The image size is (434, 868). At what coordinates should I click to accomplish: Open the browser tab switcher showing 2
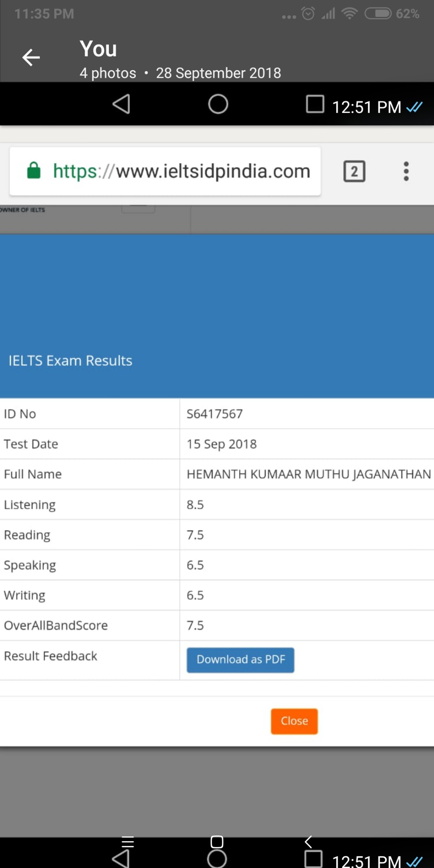[354, 171]
